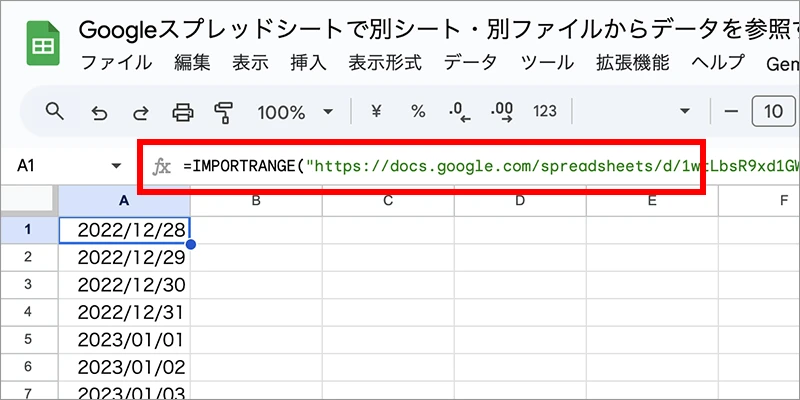Screen dimensions: 800x400
Task: Open the 123 number format menu
Action: click(545, 112)
